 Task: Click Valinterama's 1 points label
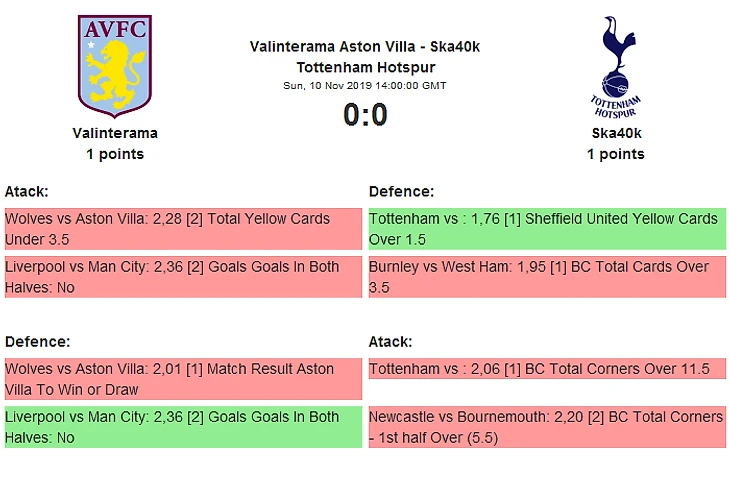click(x=115, y=154)
